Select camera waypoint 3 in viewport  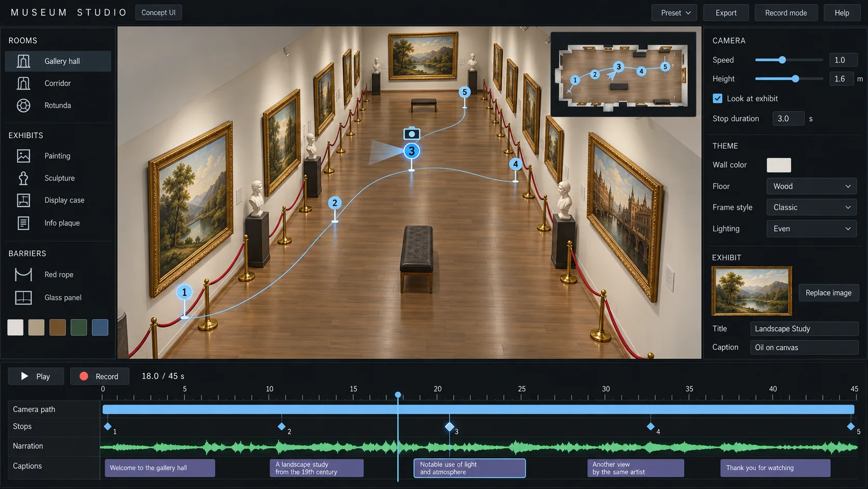(x=412, y=151)
